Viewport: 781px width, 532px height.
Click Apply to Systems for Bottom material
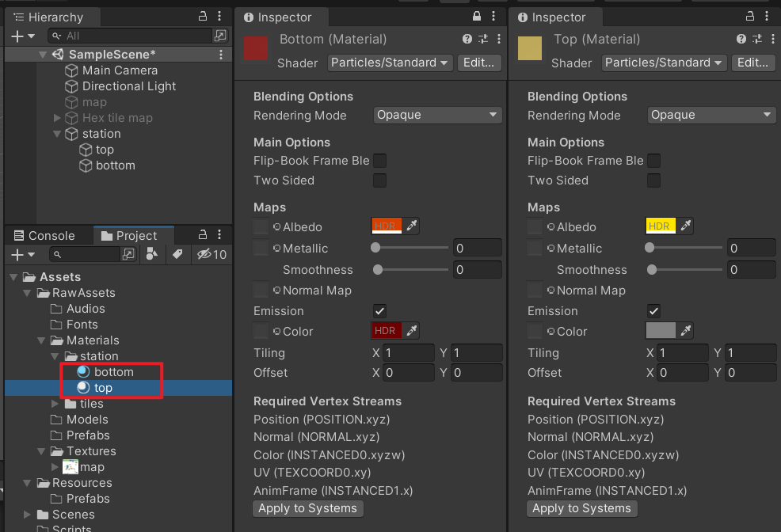308,508
